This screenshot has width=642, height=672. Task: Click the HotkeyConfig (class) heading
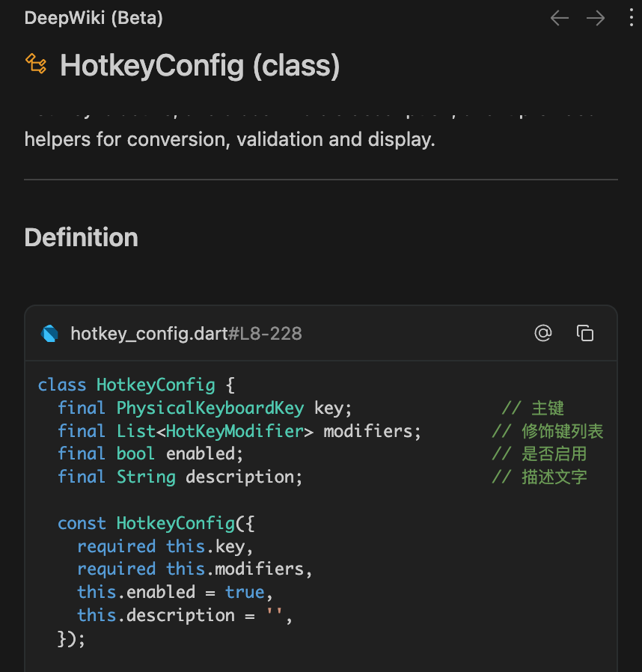pyautogui.click(x=200, y=66)
